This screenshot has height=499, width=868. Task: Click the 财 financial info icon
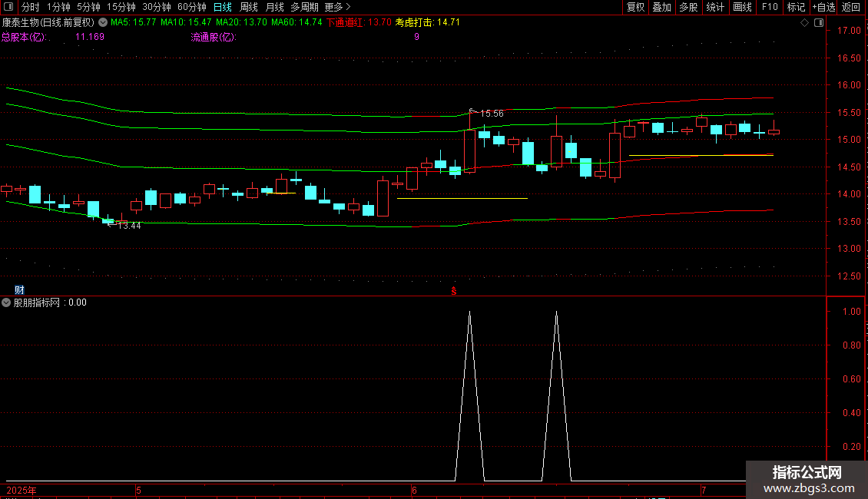(19, 290)
